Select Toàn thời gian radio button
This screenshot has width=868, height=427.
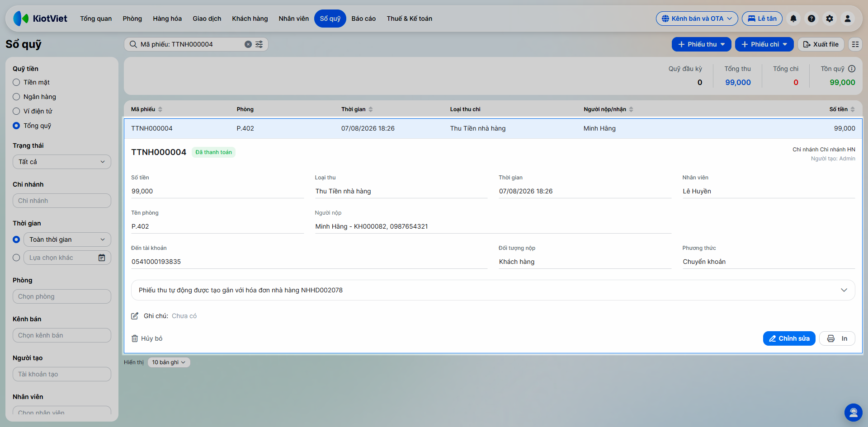click(16, 239)
